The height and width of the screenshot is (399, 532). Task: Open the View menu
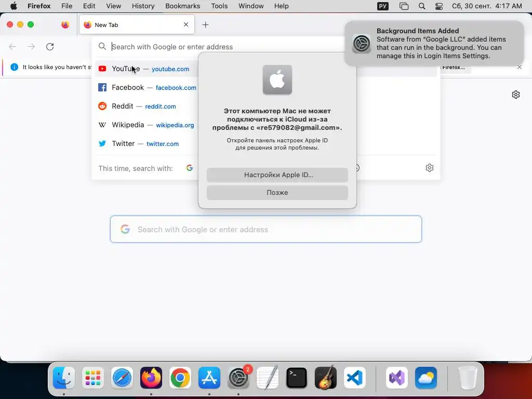click(114, 6)
